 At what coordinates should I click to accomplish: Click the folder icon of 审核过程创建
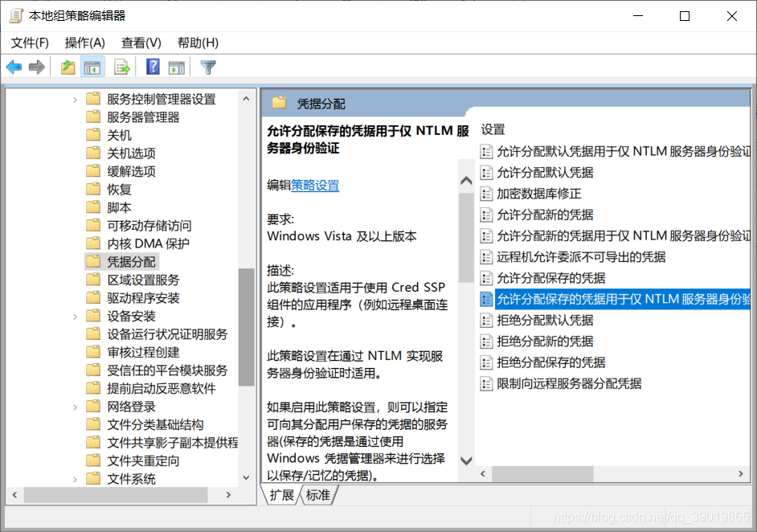click(92, 352)
